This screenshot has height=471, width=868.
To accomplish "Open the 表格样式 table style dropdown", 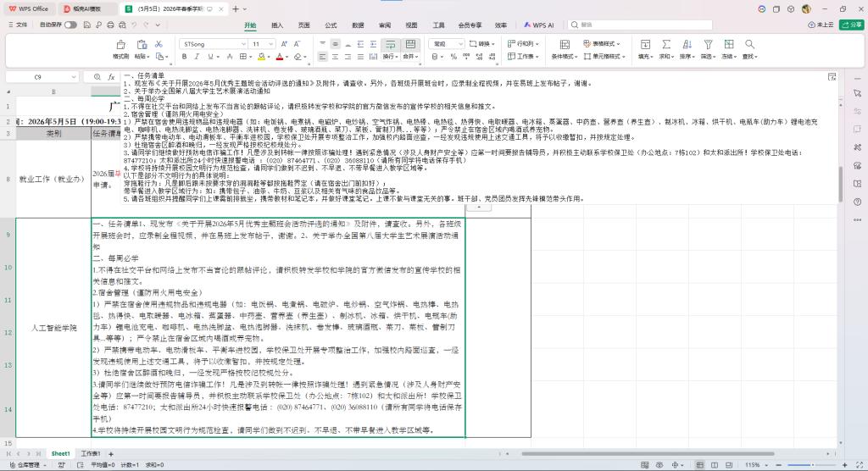I will pyautogui.click(x=602, y=44).
